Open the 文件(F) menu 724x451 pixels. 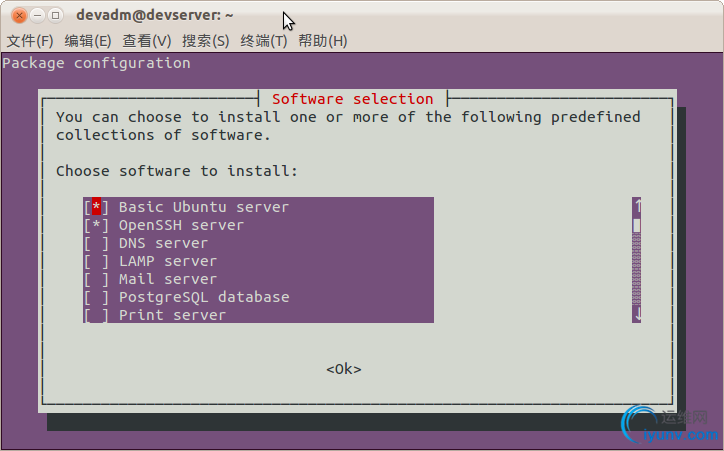click(x=30, y=41)
